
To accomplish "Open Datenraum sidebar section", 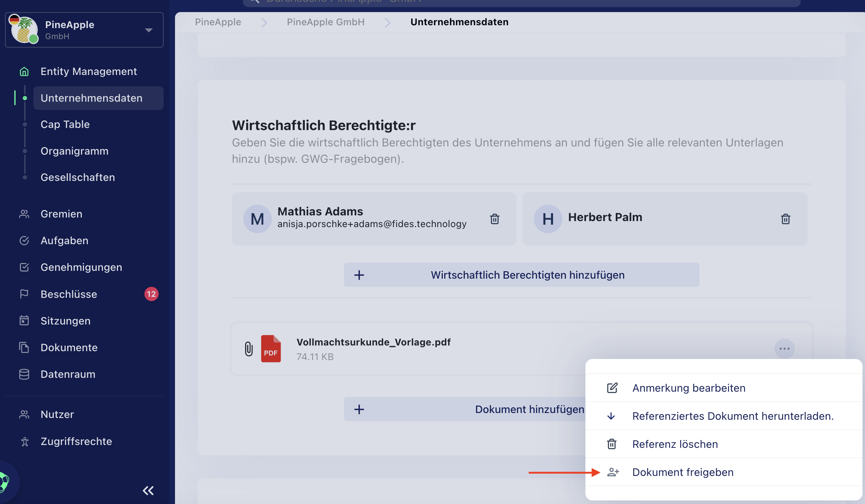I will coord(68,374).
